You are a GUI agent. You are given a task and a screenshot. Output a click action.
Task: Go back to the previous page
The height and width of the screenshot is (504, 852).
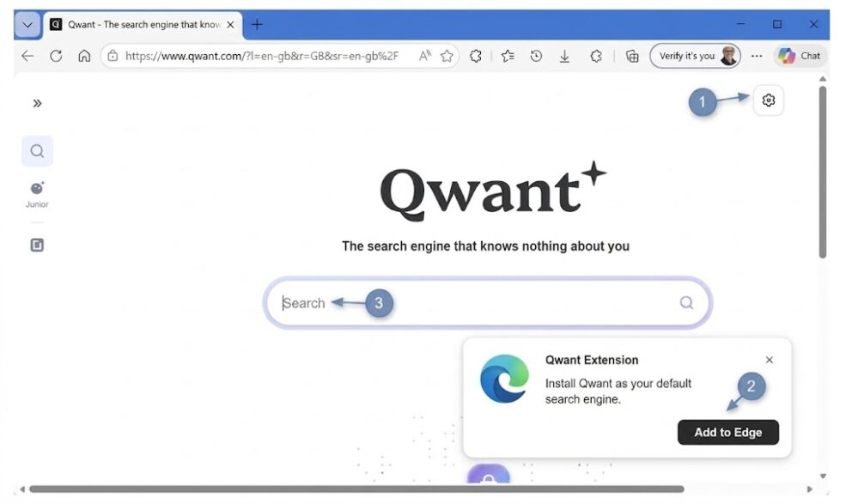27,56
